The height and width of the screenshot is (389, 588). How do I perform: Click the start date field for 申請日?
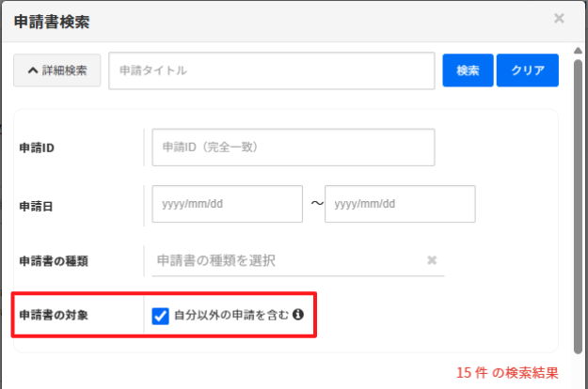(x=227, y=204)
